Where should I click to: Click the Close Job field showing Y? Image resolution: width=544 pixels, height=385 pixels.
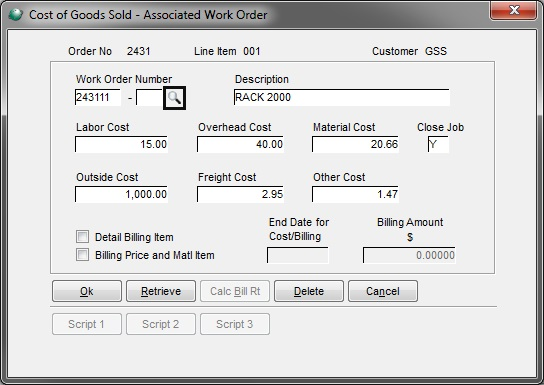tap(438, 144)
